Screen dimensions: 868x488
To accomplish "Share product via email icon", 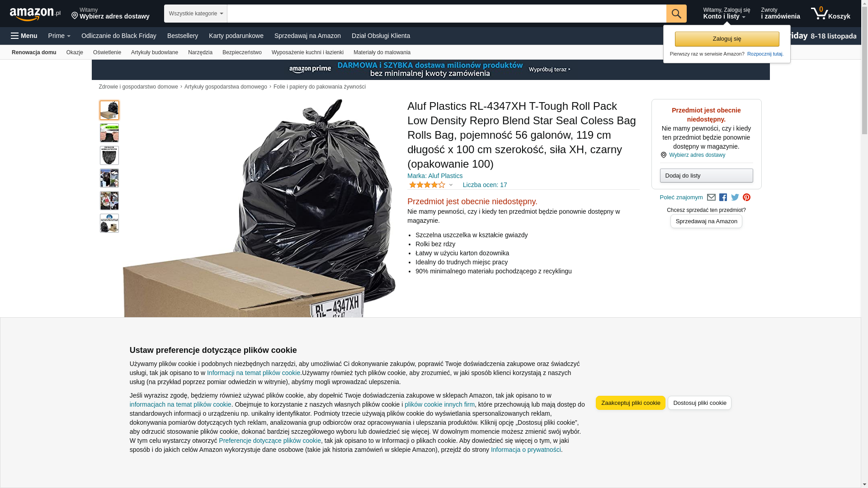I will [711, 197].
